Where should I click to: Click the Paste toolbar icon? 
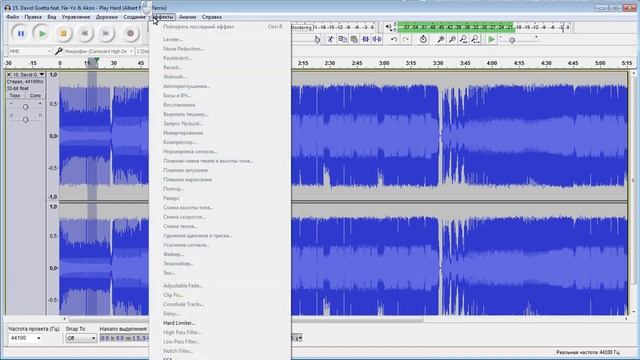tap(354, 39)
